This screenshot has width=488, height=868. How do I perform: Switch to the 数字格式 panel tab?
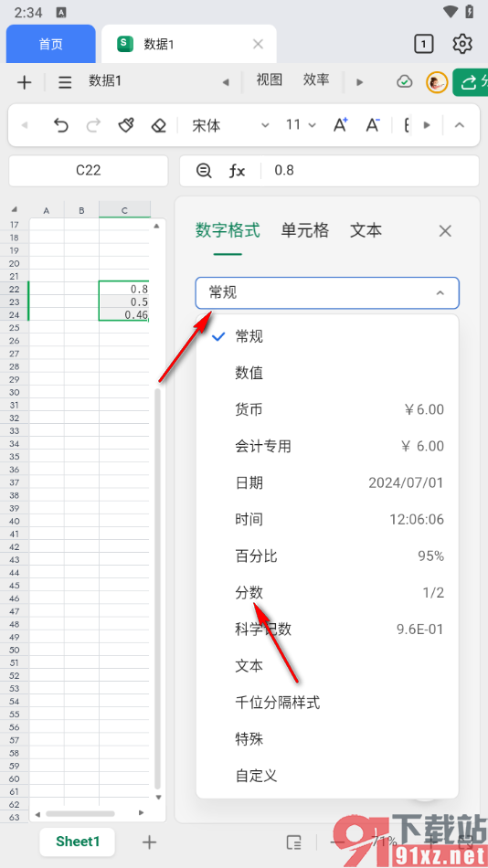[228, 230]
